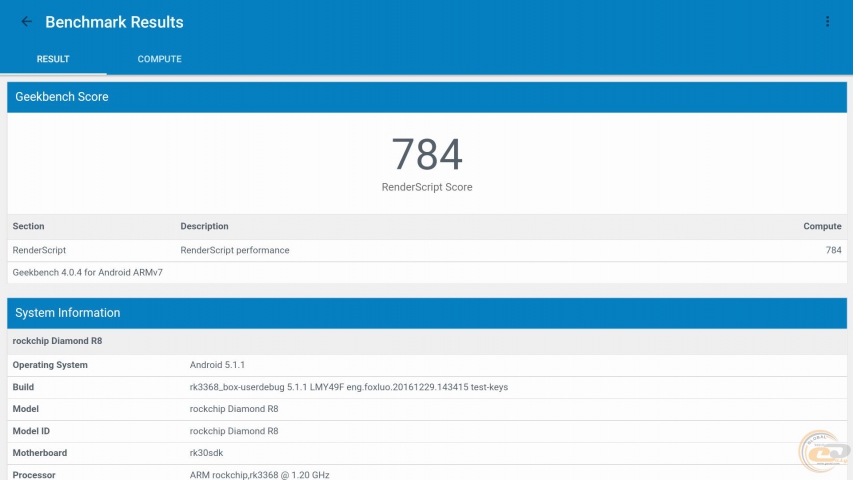Click the Description column header
This screenshot has width=853, height=480.
click(204, 226)
